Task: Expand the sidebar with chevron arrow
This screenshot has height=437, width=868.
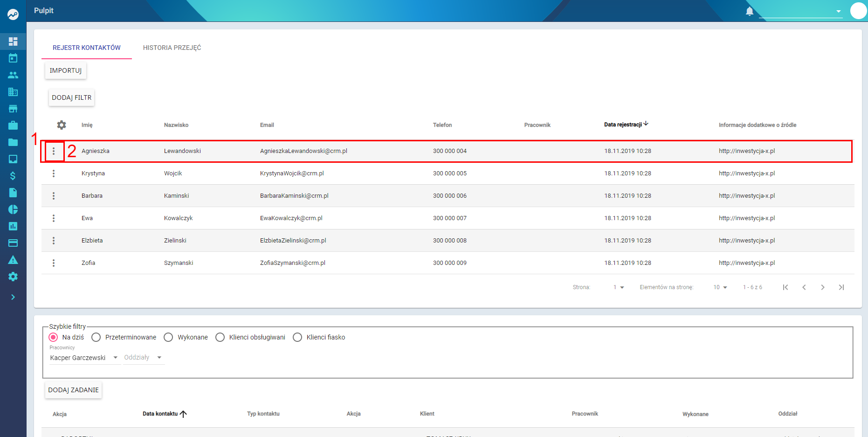Action: [x=13, y=297]
